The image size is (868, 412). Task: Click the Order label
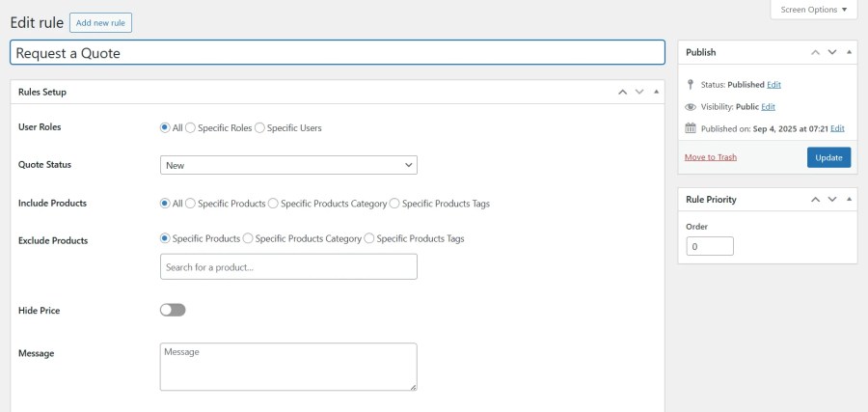pyautogui.click(x=697, y=227)
